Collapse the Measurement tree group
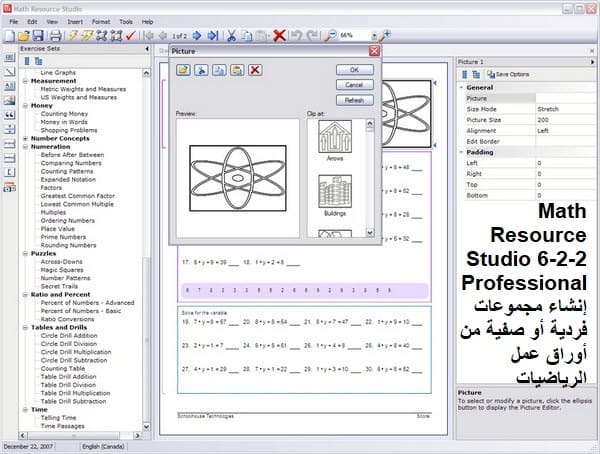 (x=26, y=81)
